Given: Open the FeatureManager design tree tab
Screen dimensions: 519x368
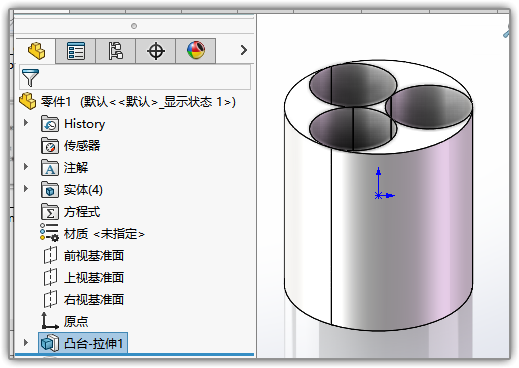Looking at the screenshot, I should [x=36, y=51].
